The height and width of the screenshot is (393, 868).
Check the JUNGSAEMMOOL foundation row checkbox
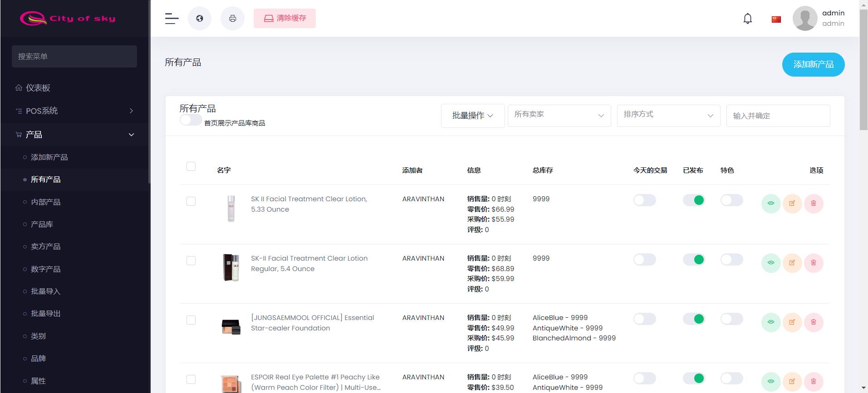point(191,320)
